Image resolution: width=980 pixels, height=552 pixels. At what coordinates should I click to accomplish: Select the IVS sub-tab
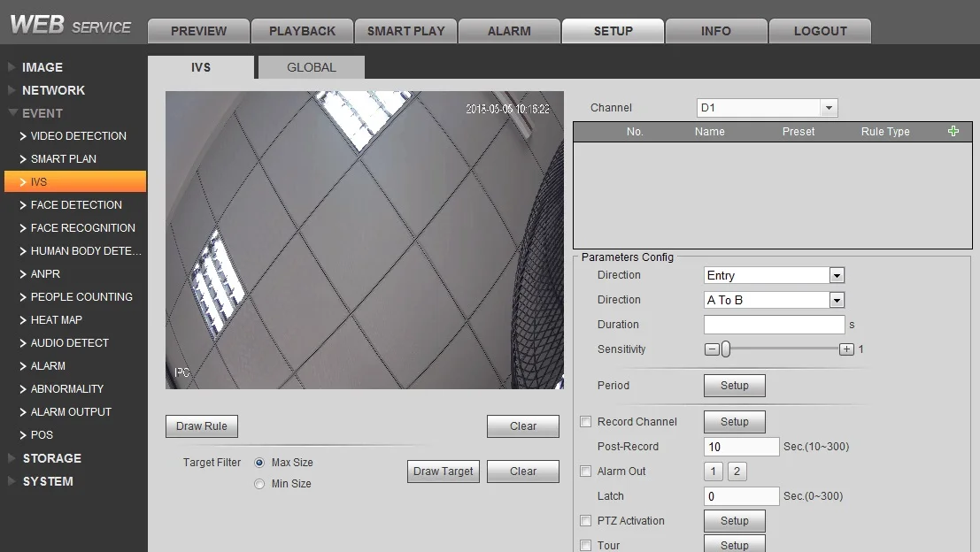201,67
